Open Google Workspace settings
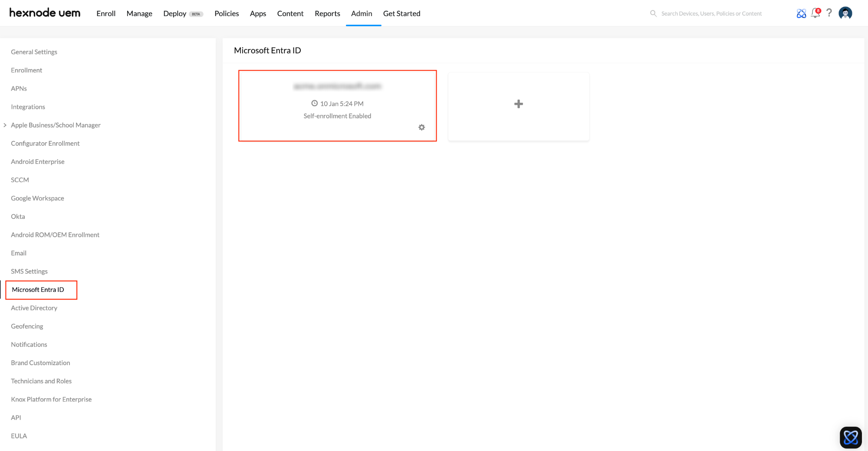 click(x=37, y=198)
